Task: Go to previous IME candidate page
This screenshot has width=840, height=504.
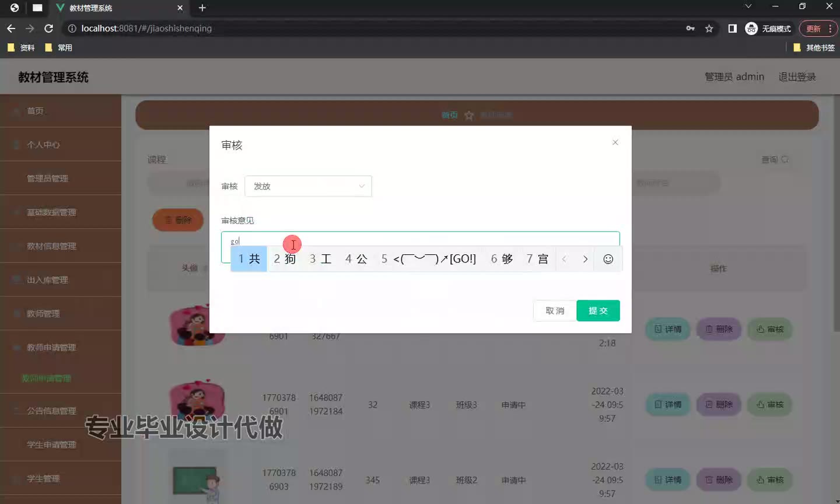Action: coord(564,259)
